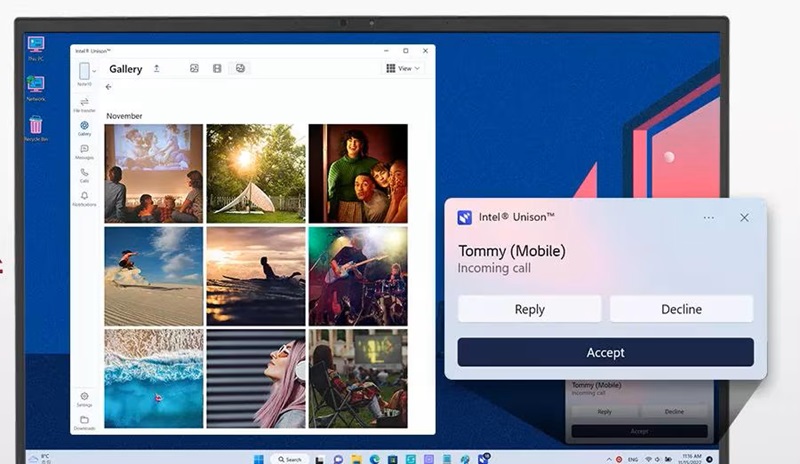800x464 pixels.
Task: Open Settings gear in the Unison sidebar
Action: click(84, 399)
